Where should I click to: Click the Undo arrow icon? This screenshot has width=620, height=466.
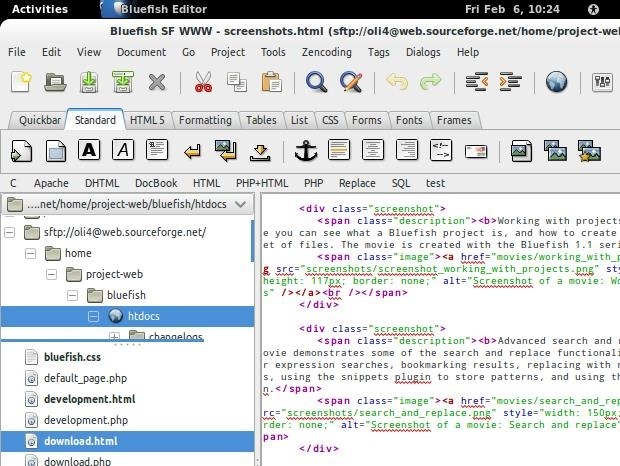tap(397, 82)
